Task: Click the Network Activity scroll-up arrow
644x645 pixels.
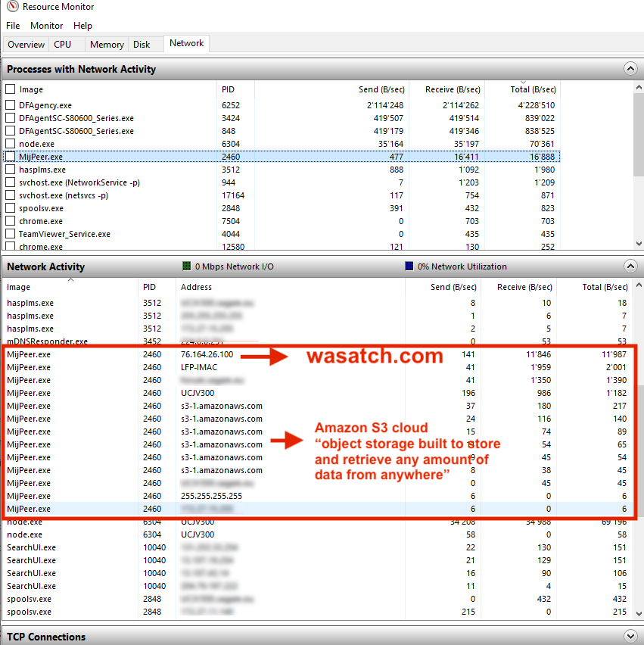Action: (639, 285)
